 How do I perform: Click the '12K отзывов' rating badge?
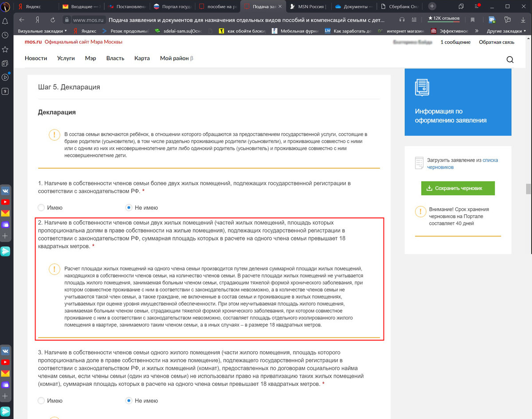444,18
